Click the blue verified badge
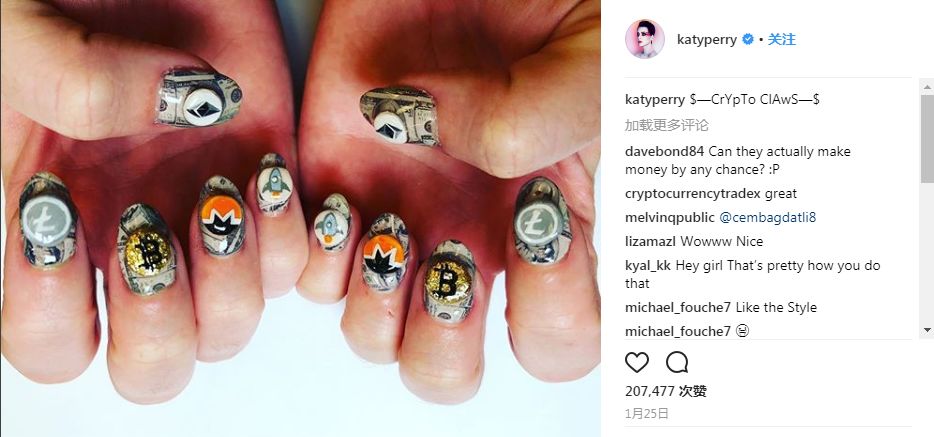This screenshot has height=437, width=934. coord(748,40)
